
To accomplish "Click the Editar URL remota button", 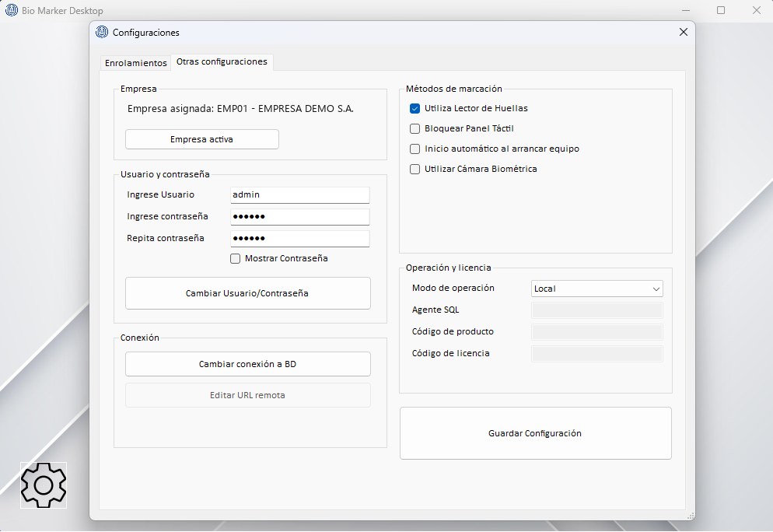I will pos(247,395).
